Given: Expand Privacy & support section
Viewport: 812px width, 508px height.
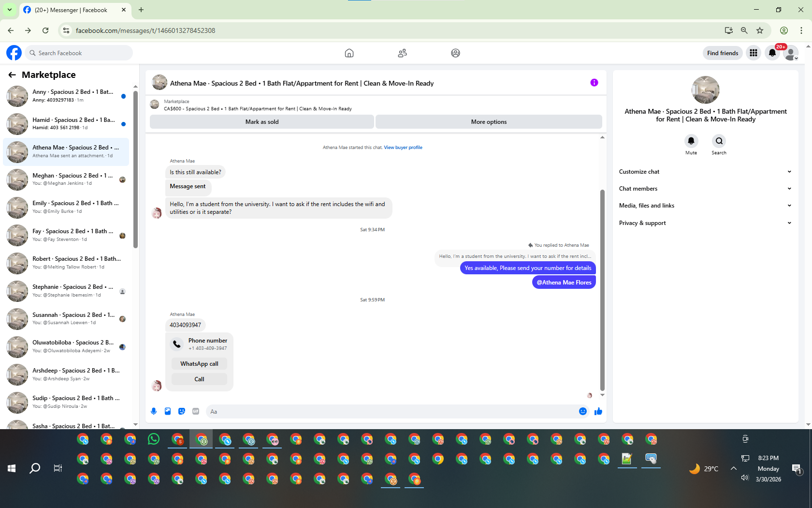Looking at the screenshot, I should pos(705,223).
